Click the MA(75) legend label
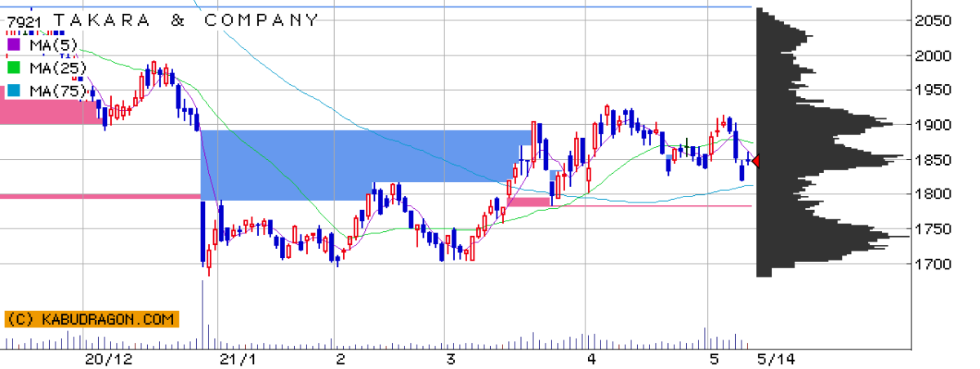This screenshot has height=369, width=980. (56, 91)
